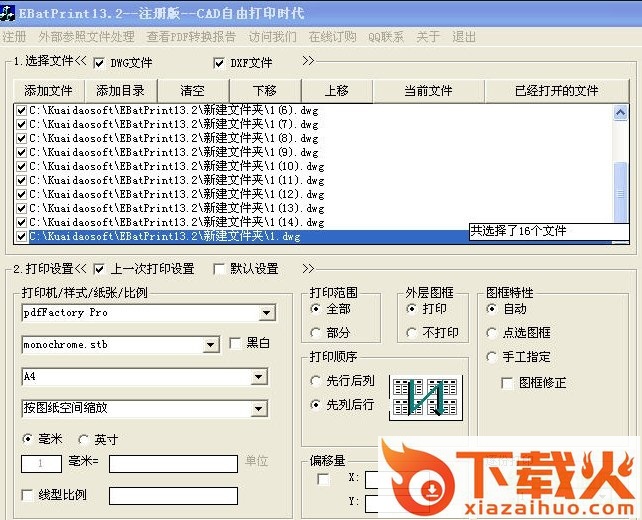Screen dimensions: 642x520
Task: Click the 清空 button
Action: (192, 90)
